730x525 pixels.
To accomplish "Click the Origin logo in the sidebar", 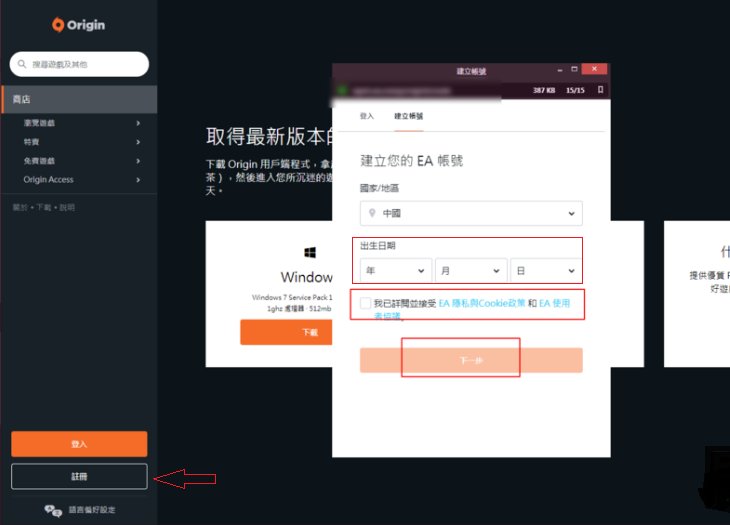I will (x=78, y=25).
